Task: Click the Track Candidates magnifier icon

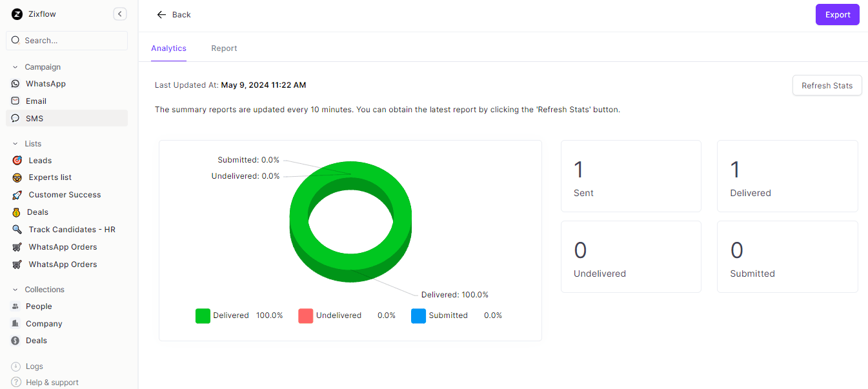Action: click(17, 230)
